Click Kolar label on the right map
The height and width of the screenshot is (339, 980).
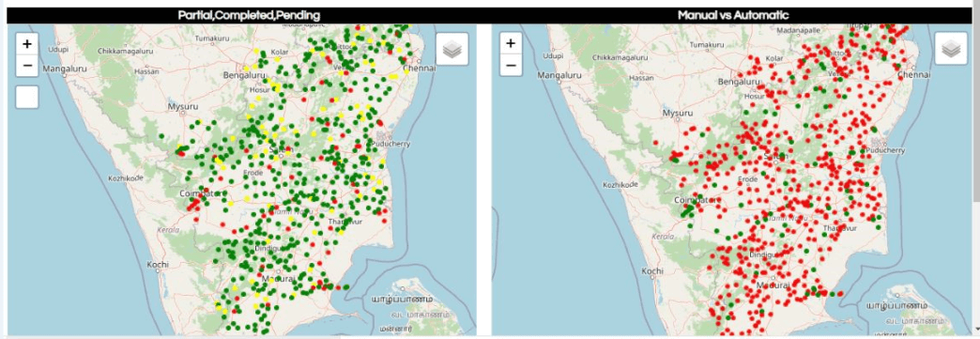[773, 58]
